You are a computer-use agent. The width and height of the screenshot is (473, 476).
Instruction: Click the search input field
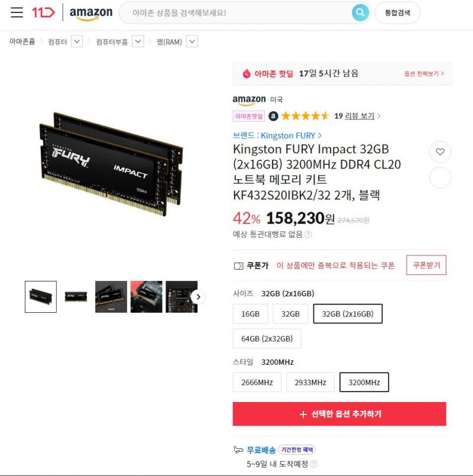(235, 13)
